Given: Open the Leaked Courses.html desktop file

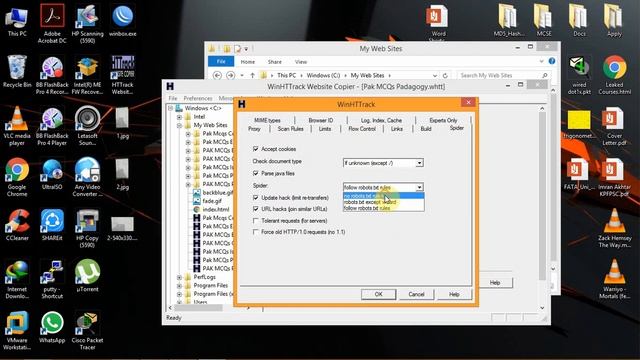Looking at the screenshot, I should tap(614, 75).
